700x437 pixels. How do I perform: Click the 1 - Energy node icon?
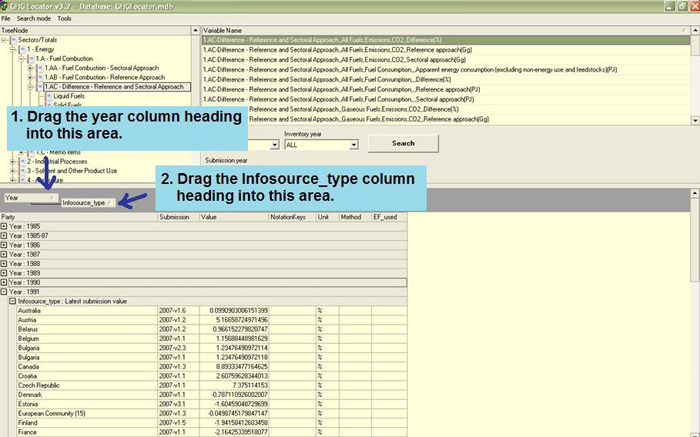(22, 49)
